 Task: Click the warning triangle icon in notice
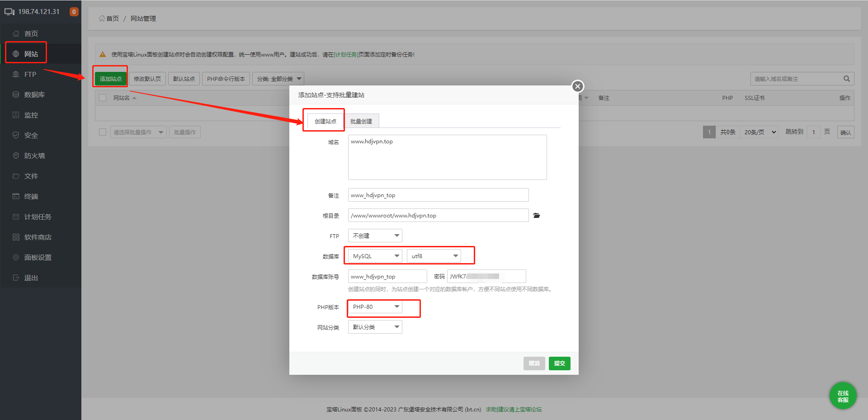(103, 54)
